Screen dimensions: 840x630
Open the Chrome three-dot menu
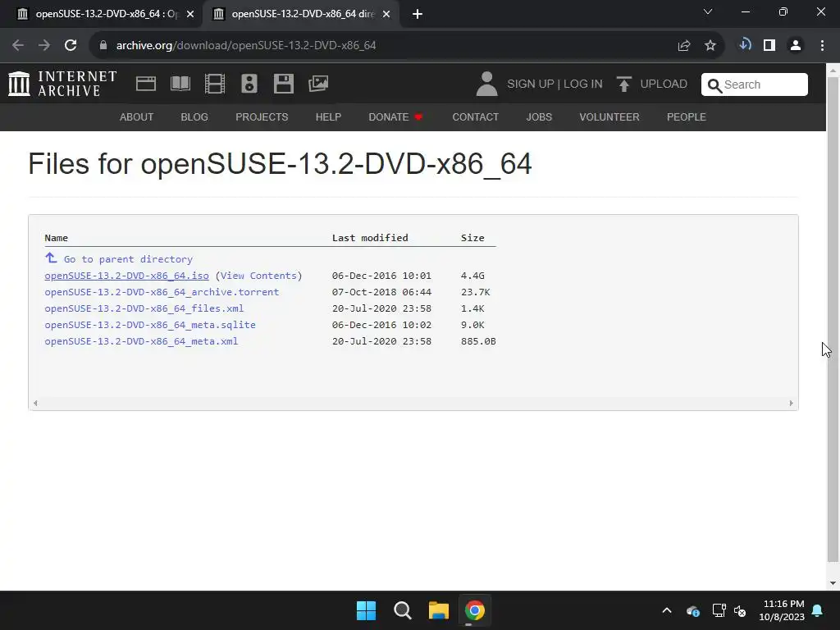pos(822,46)
